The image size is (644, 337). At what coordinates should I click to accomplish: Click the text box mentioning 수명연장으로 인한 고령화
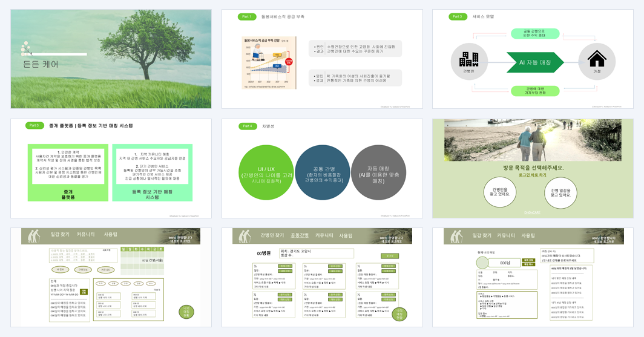pyautogui.click(x=355, y=49)
